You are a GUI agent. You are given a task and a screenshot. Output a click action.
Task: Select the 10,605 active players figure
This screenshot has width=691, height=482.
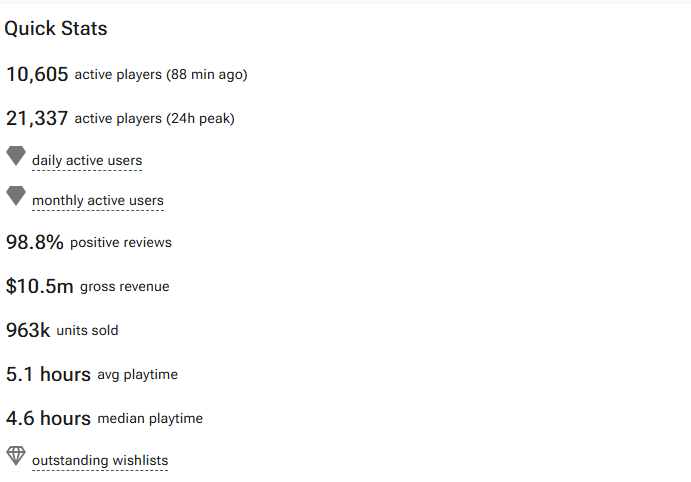37,74
